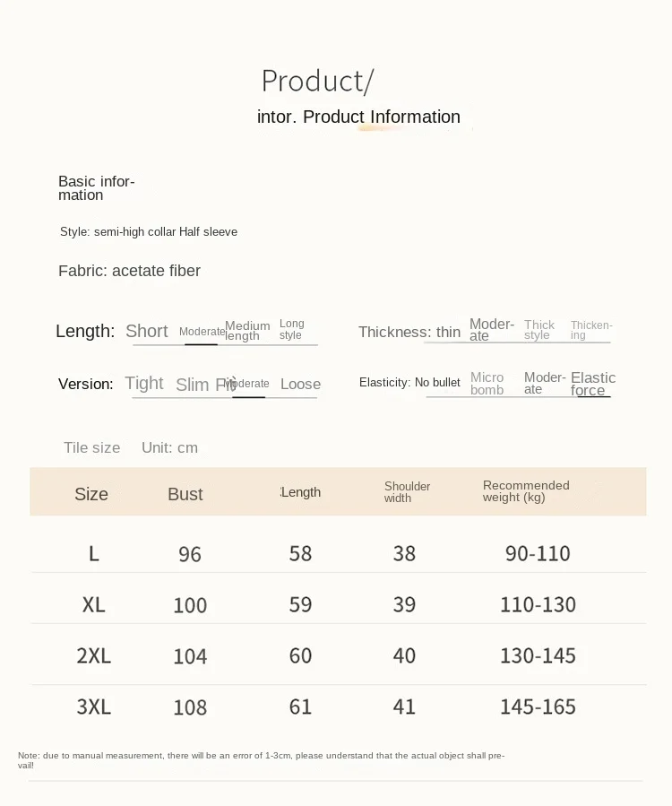Select the 2XL size row label
Screen dimensions: 672x806
click(x=94, y=655)
